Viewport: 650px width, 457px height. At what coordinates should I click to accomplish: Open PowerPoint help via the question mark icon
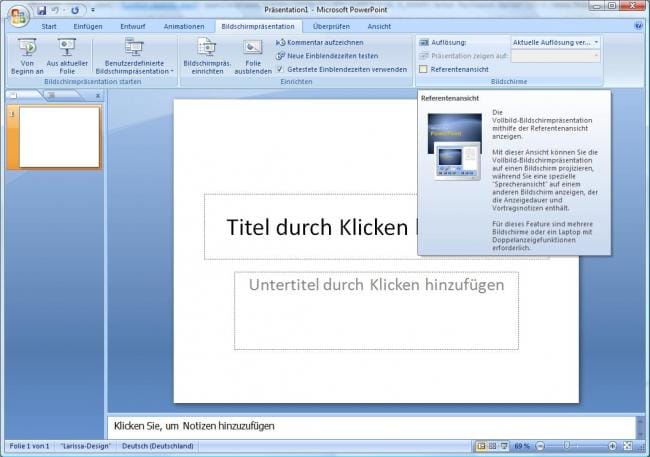[638, 26]
